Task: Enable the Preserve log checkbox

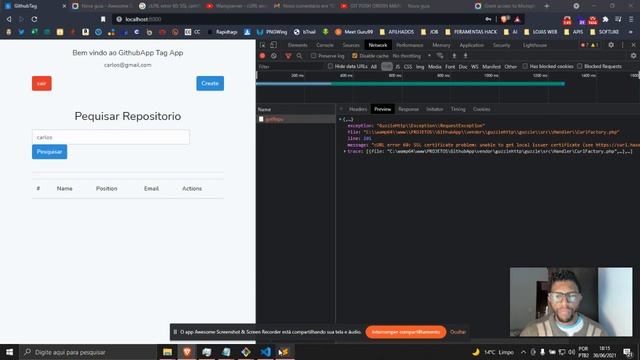Action: click(x=313, y=56)
